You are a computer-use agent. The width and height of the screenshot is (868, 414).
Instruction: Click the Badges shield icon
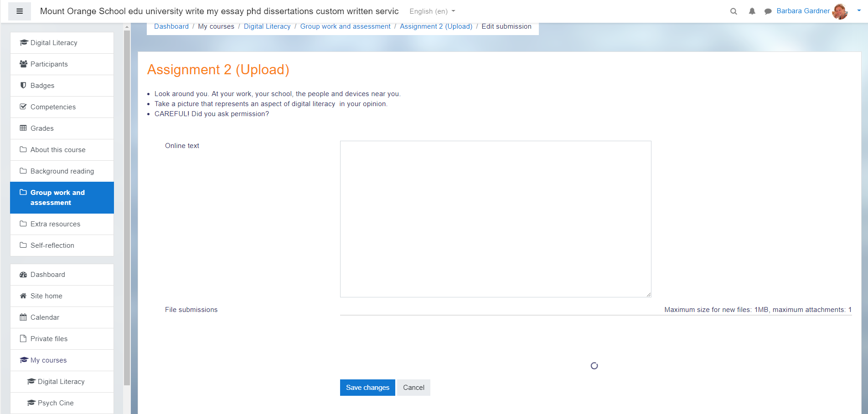(x=23, y=86)
